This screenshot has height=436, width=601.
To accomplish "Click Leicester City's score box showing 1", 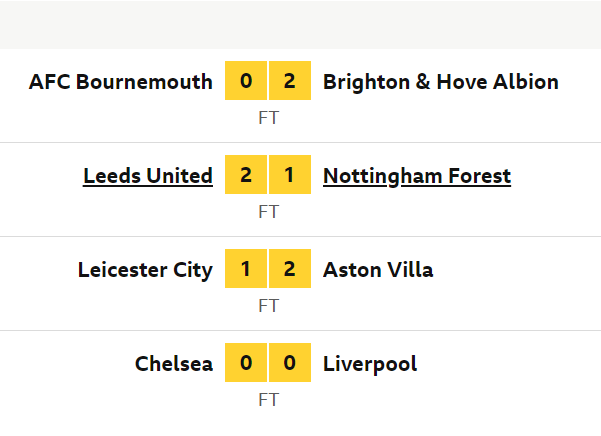I will point(246,269).
